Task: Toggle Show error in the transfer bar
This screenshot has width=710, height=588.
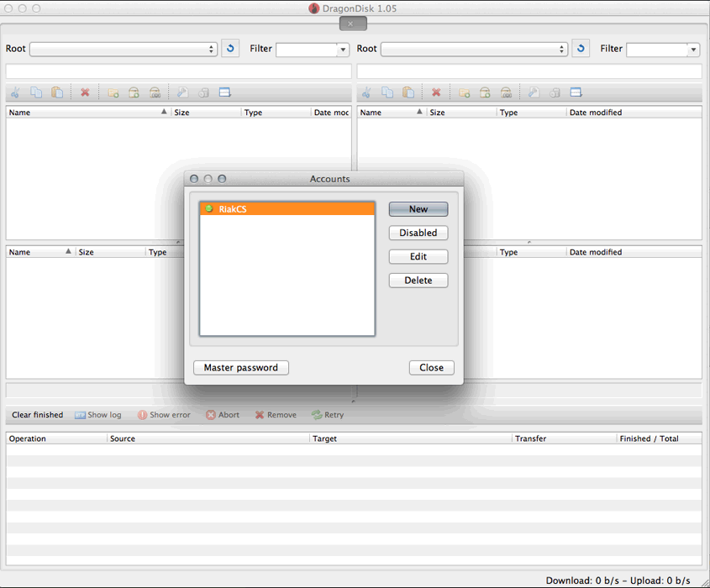Action: coord(164,414)
